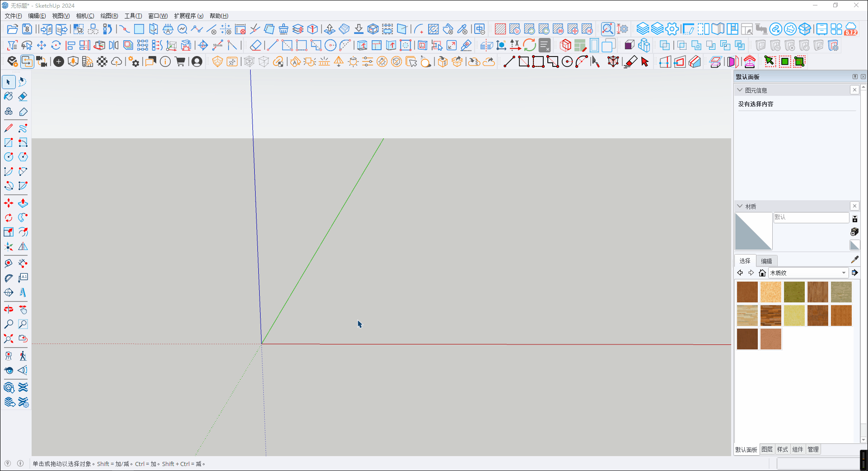Close the 图元信息 panel
The width and height of the screenshot is (868, 471).
(854, 90)
